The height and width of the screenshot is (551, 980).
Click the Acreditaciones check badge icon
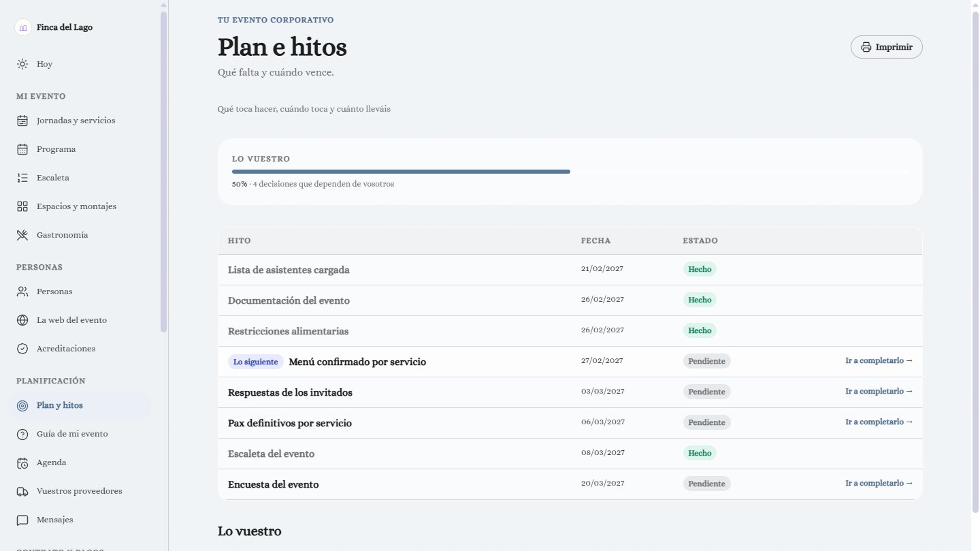coord(22,349)
